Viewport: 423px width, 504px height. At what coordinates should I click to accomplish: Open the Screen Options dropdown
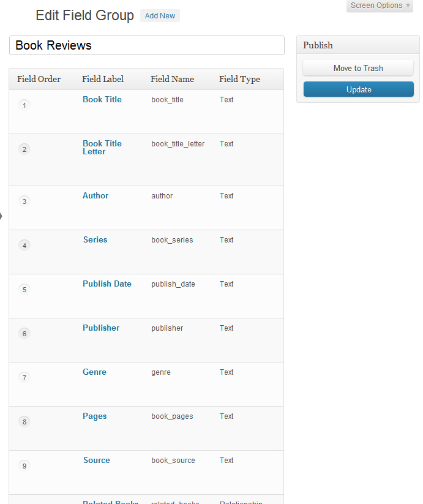coord(380,6)
